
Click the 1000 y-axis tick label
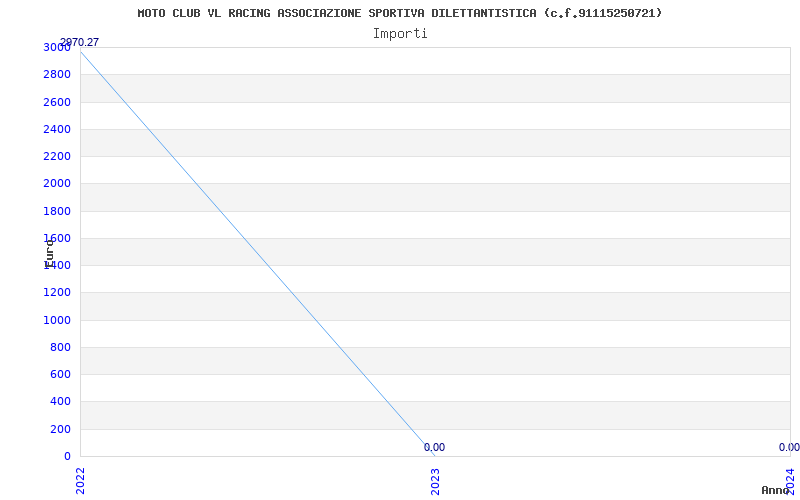click(57, 320)
